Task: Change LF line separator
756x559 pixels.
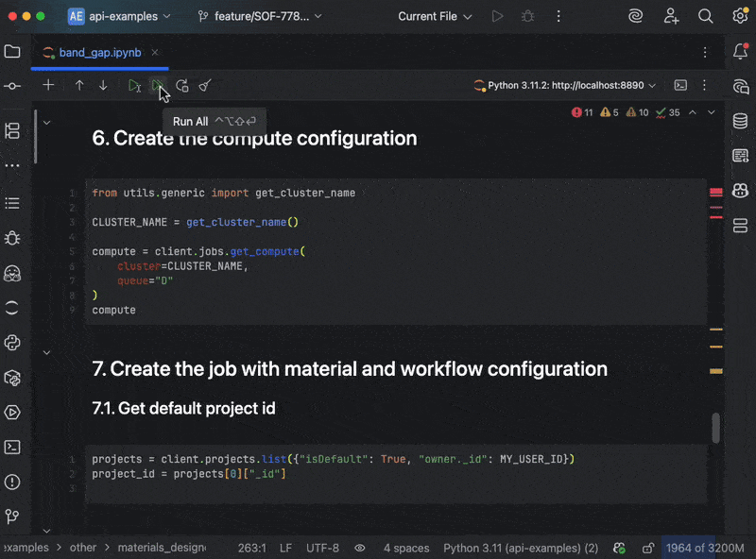Action: (285, 548)
